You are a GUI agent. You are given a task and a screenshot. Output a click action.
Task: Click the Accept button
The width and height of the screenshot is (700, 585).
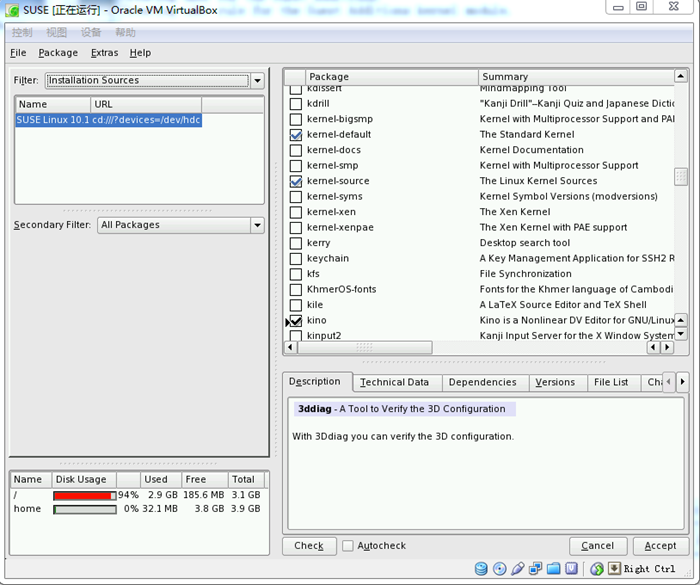coord(661,546)
